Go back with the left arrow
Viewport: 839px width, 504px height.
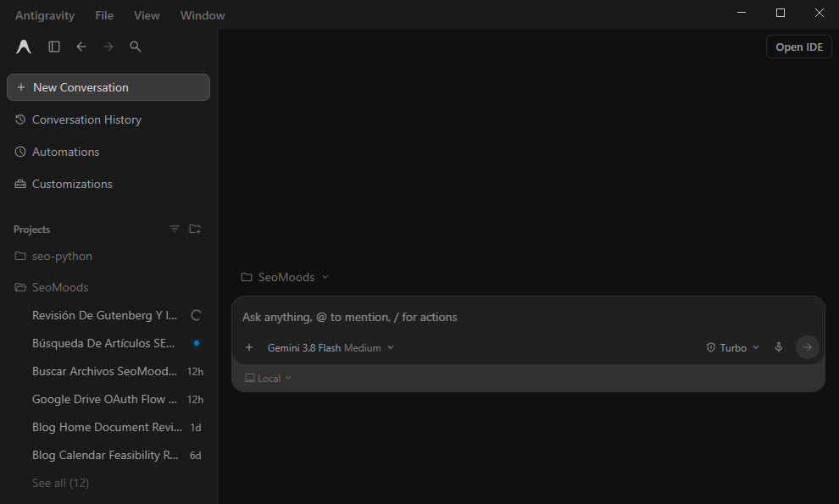point(81,47)
